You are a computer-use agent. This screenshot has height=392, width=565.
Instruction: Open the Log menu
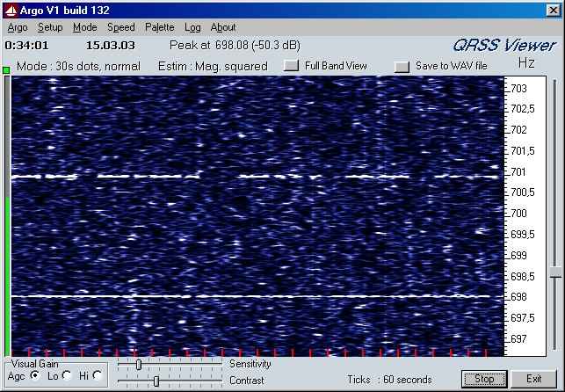click(x=192, y=27)
